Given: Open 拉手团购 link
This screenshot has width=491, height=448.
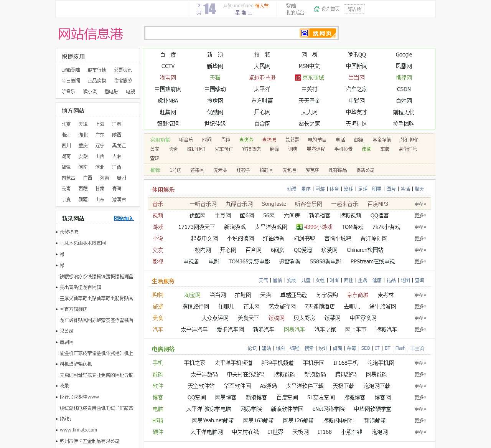Looking at the screenshot, I should coord(404,124).
